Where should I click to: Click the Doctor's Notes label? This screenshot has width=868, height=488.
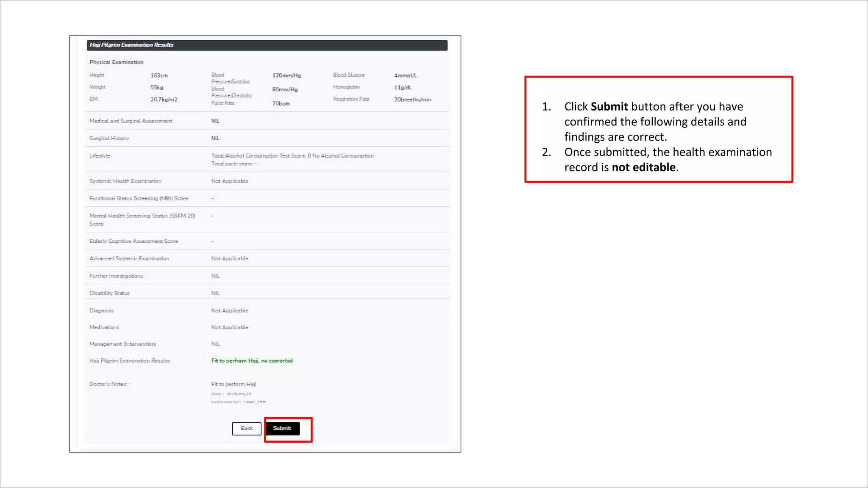[x=109, y=384]
